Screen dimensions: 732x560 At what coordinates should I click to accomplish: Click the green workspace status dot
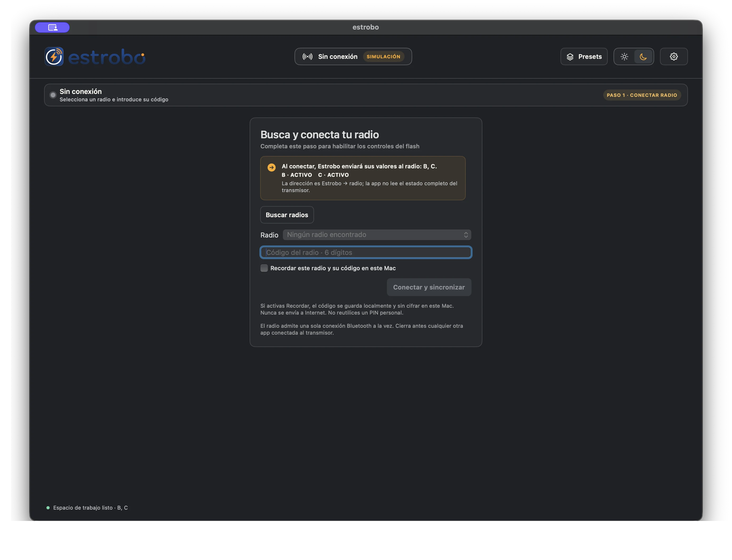[48, 508]
